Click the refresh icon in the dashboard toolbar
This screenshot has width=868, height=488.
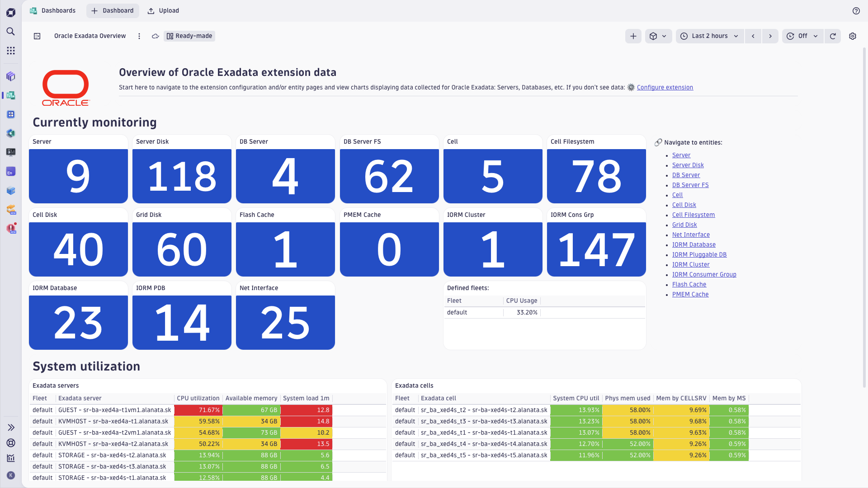(833, 36)
